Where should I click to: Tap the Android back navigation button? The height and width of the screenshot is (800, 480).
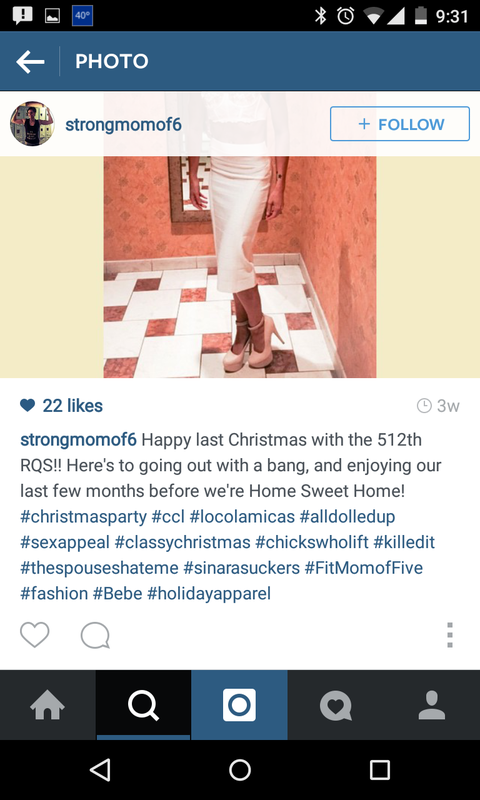100,770
